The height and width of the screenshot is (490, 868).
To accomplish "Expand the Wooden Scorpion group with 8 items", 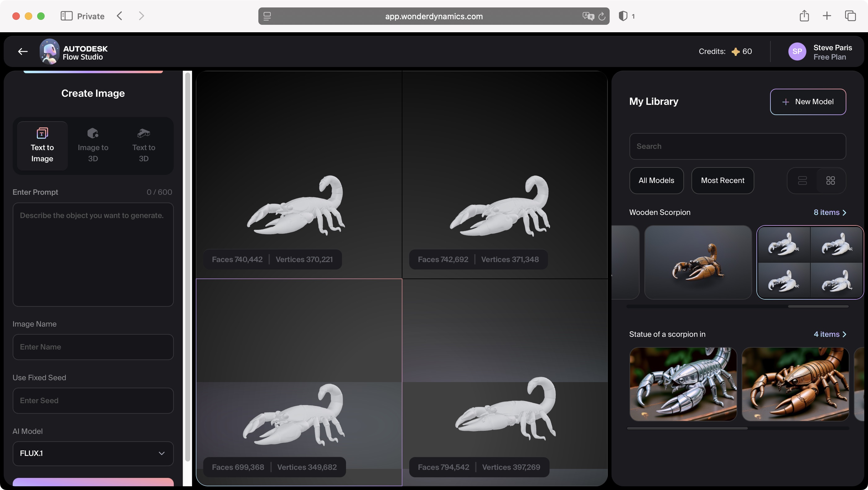I will [x=830, y=212].
